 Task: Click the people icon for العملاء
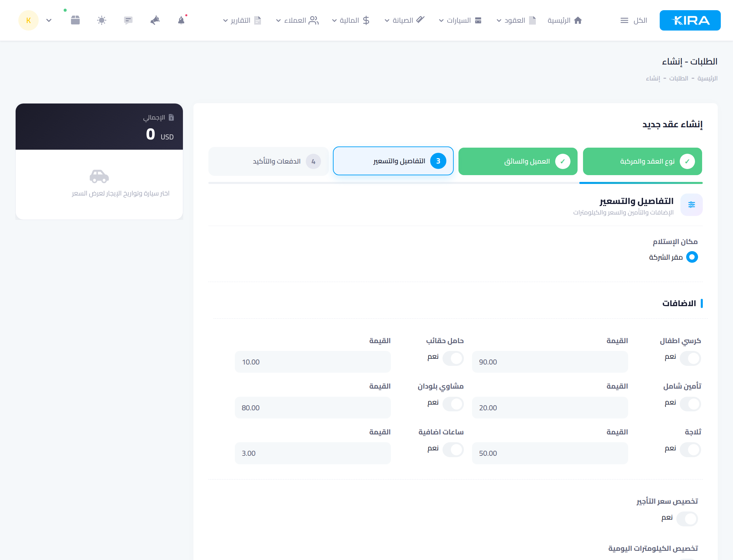tap(314, 20)
